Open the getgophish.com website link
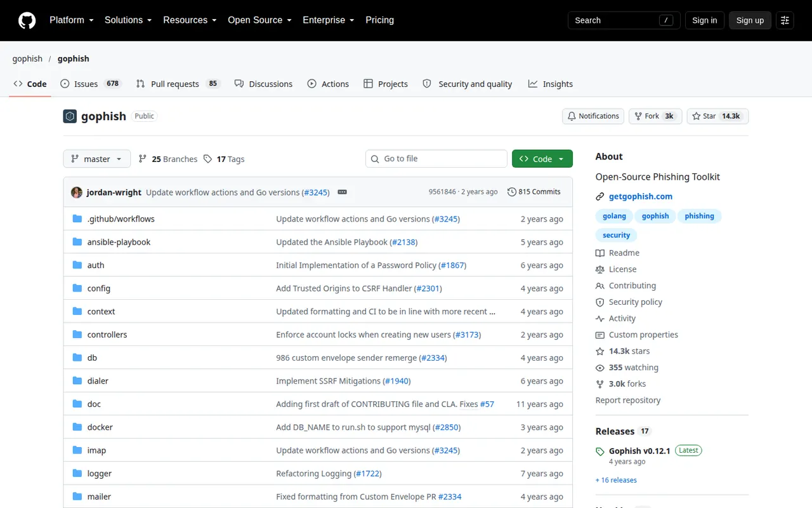The image size is (812, 508). point(641,196)
